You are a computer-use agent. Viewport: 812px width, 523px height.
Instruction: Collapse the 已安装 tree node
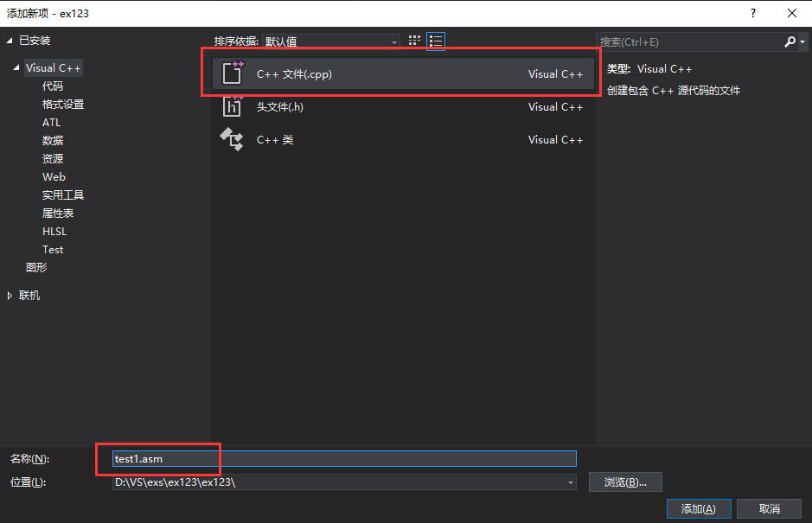click(x=10, y=41)
